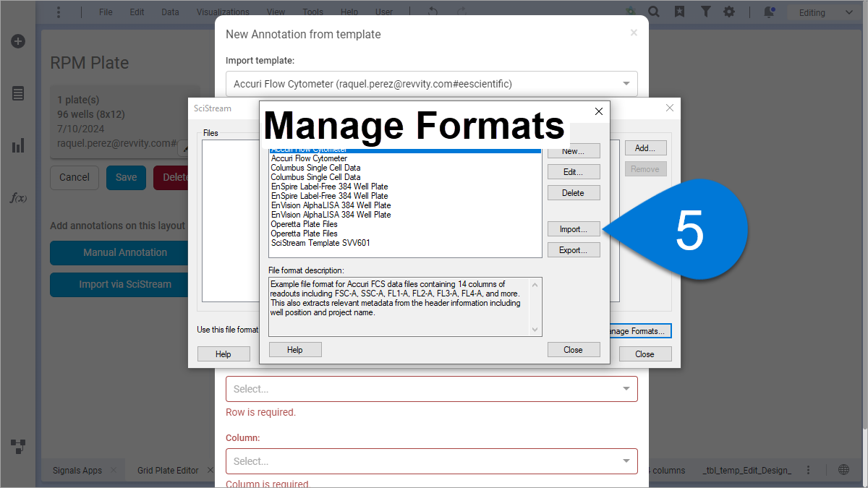
Task: Open the f(x) expressions icon
Action: (x=18, y=197)
